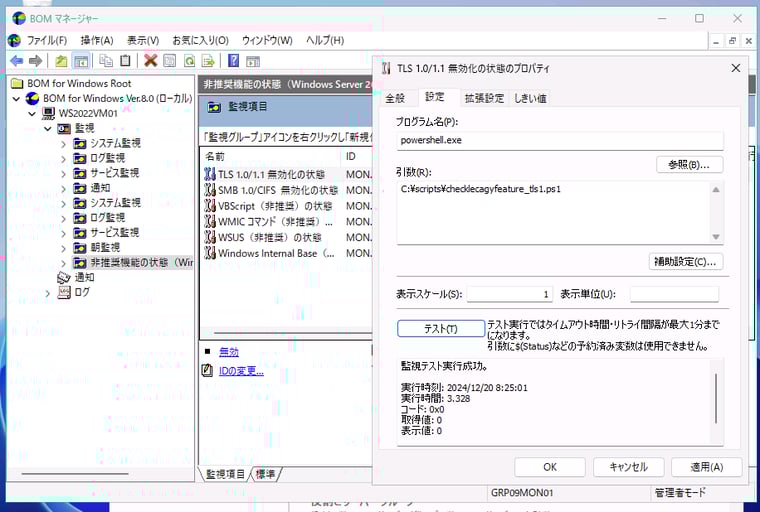Open the 操作(A) menu

click(x=97, y=40)
